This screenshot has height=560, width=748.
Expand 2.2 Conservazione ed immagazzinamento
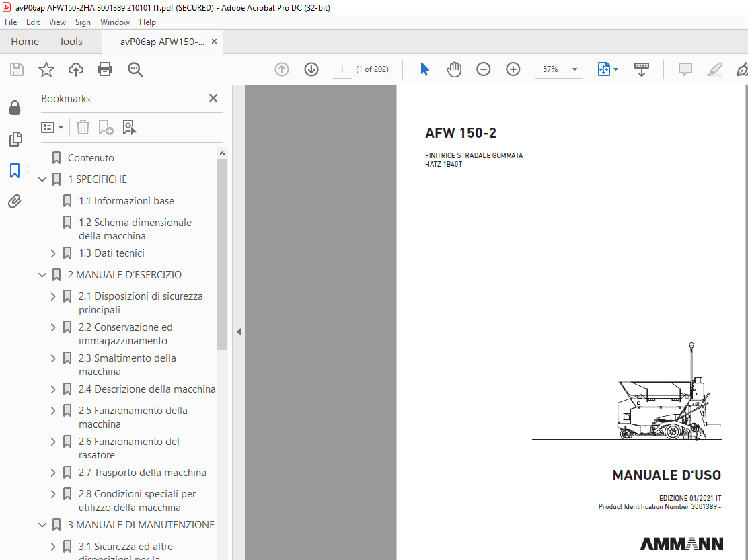(x=53, y=327)
